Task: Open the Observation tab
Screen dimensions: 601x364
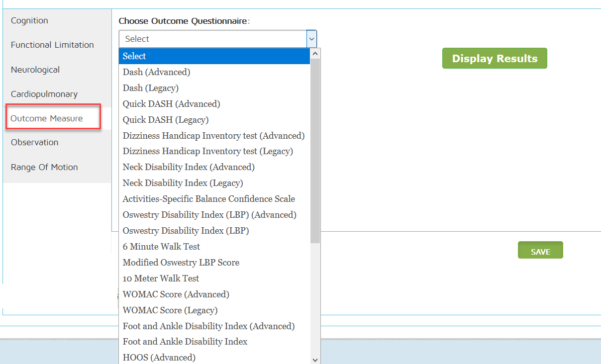Action: click(x=34, y=142)
